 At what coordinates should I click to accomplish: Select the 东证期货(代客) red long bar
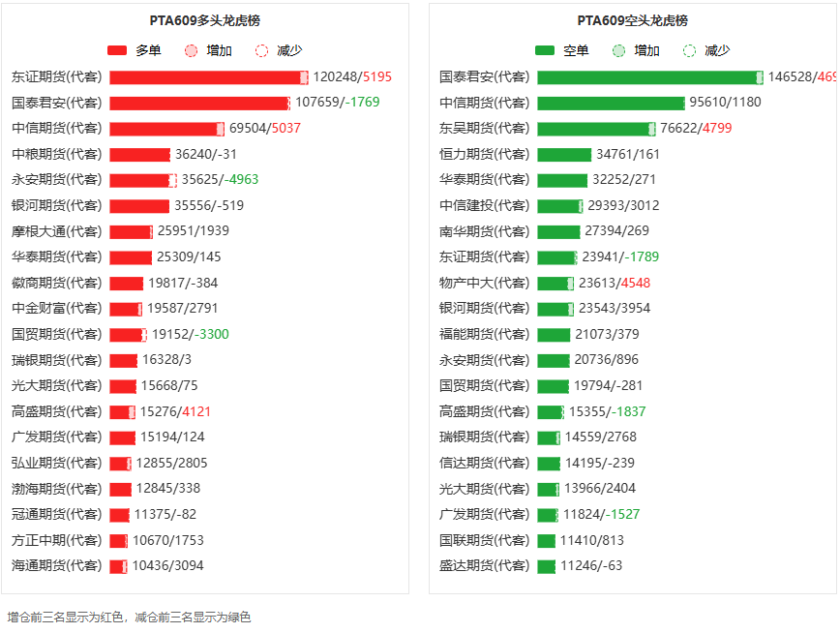(x=209, y=77)
